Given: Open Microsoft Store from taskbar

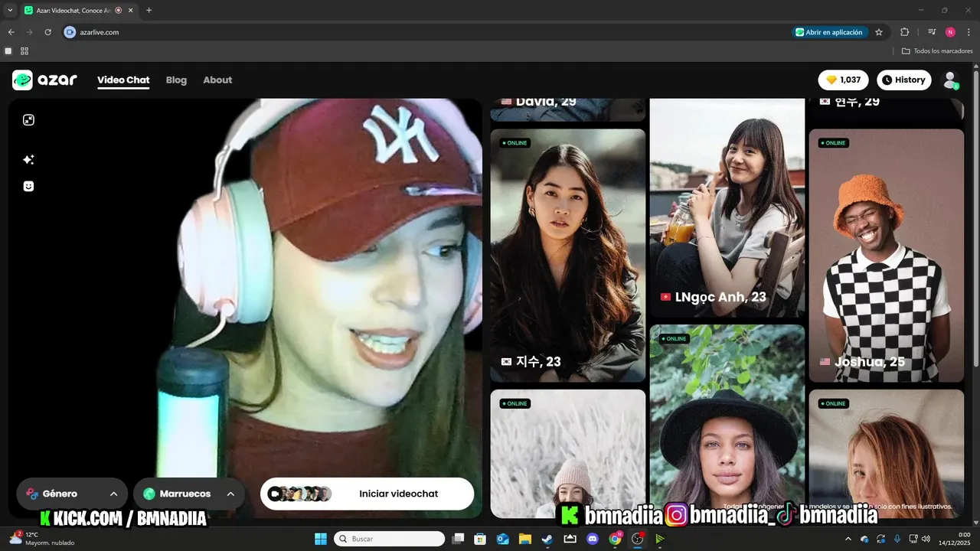Looking at the screenshot, I should click(480, 539).
